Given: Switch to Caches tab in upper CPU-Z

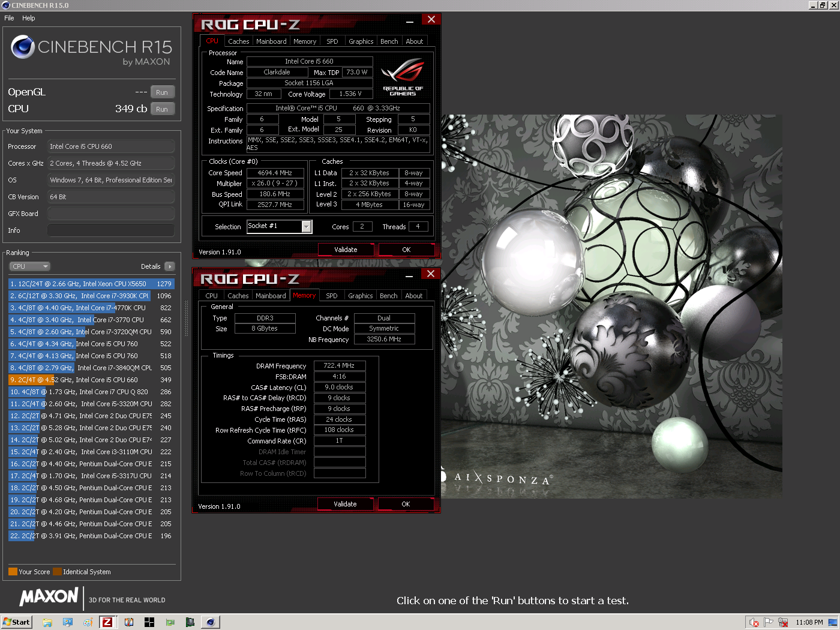Looking at the screenshot, I should pyautogui.click(x=238, y=41).
